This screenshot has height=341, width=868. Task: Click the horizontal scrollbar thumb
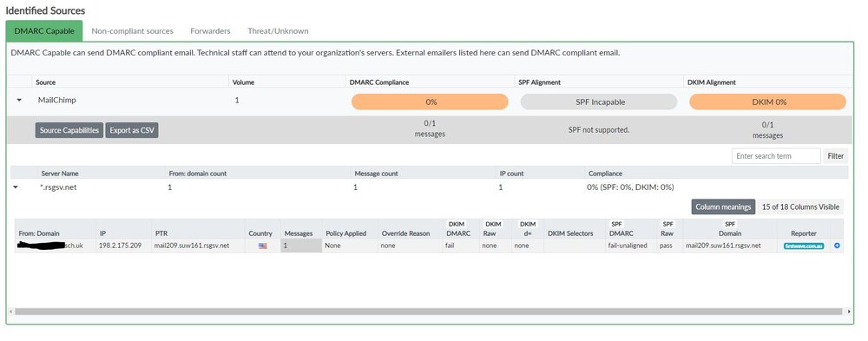click(x=429, y=311)
